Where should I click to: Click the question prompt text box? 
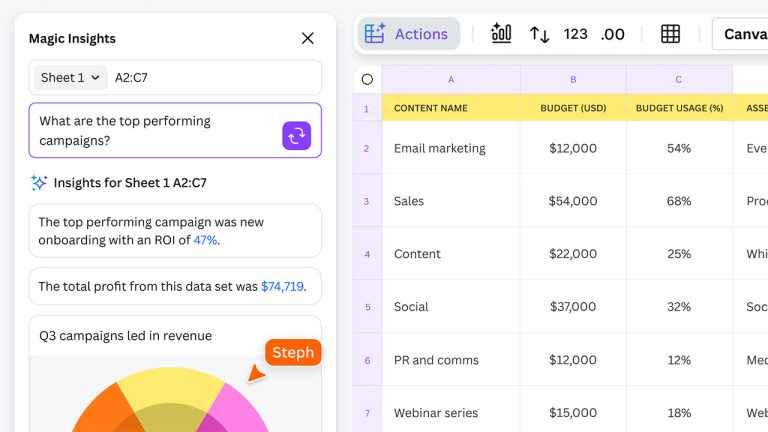tap(155, 130)
